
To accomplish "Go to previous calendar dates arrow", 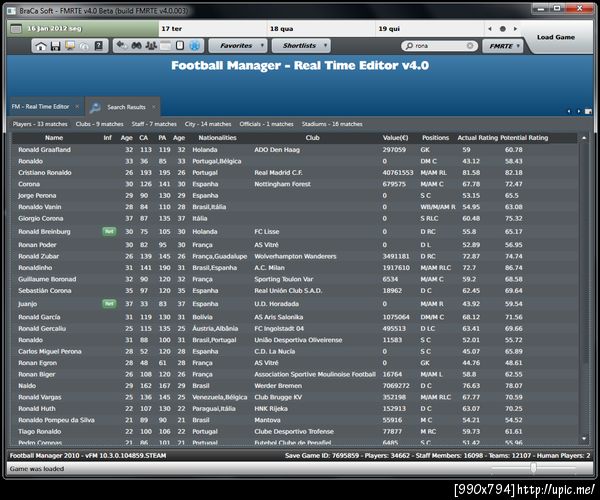I will (489, 29).
